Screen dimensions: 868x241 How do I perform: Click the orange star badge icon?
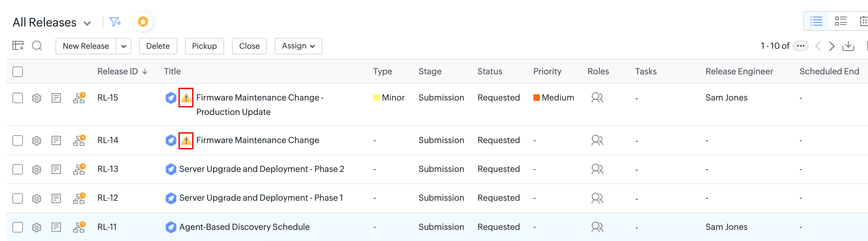pos(143,22)
